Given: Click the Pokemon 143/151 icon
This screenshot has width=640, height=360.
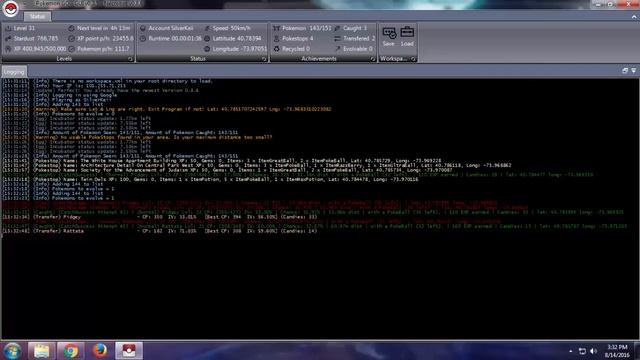Looking at the screenshot, I should pos(276,28).
